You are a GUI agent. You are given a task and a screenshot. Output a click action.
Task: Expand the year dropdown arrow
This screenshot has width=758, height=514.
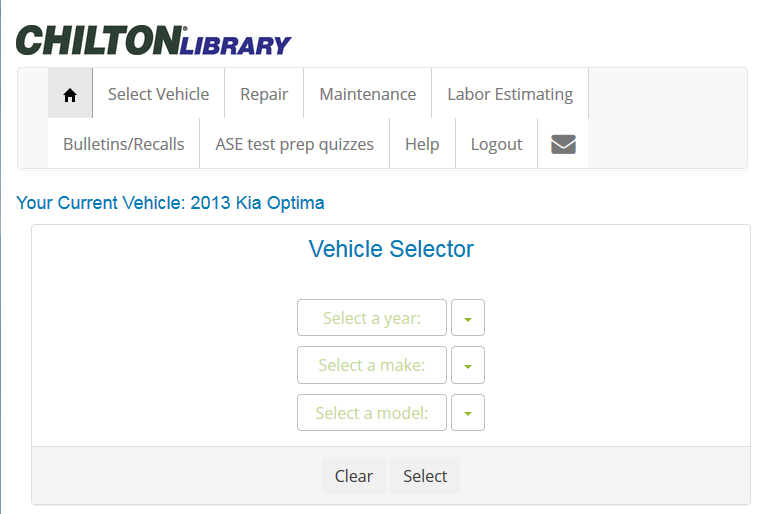[x=468, y=318]
